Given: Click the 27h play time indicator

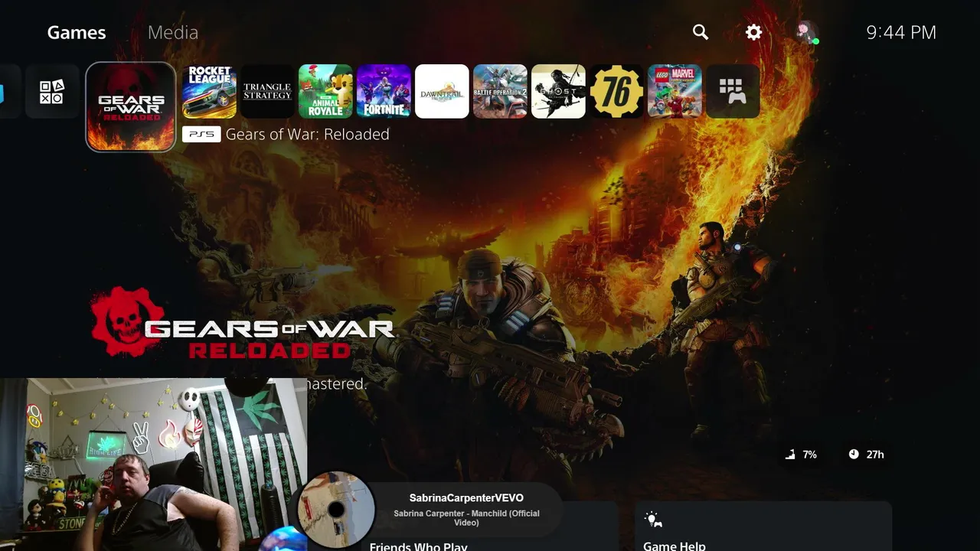Looking at the screenshot, I should pos(866,455).
